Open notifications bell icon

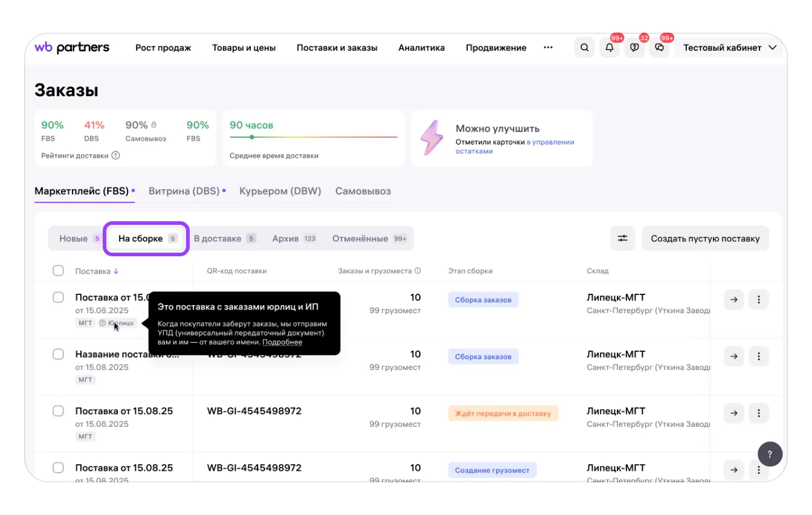pyautogui.click(x=610, y=48)
